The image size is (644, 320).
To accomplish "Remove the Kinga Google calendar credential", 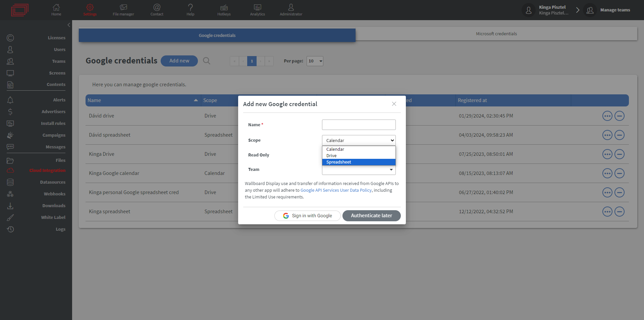I will pyautogui.click(x=620, y=173).
